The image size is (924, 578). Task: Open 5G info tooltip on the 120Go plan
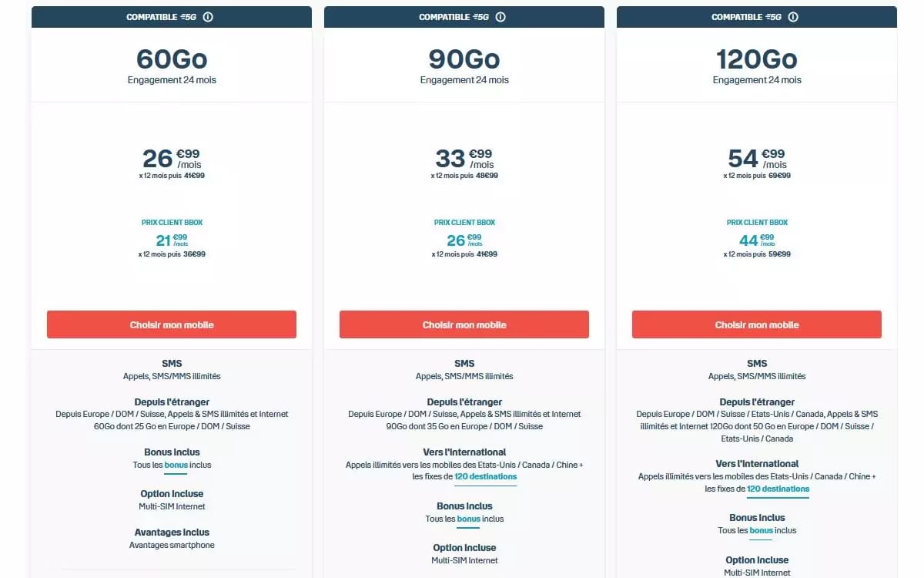point(794,15)
